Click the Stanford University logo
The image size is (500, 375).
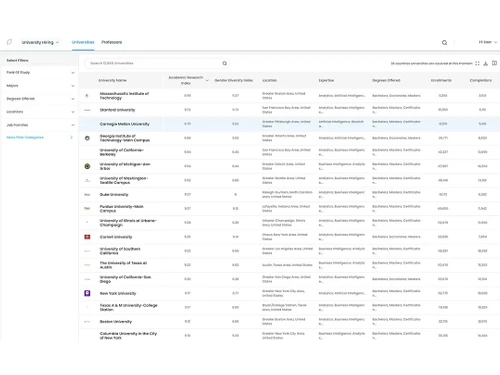[87, 110]
